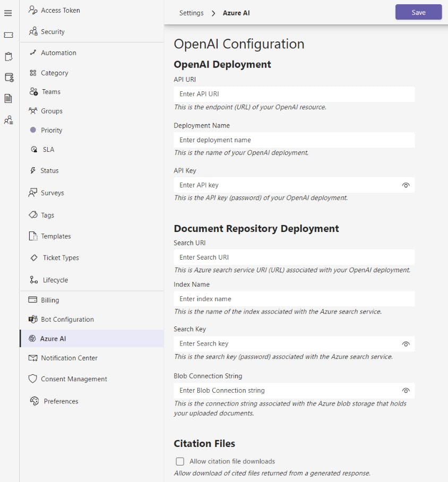
Task: Go to Billing settings
Action: pyautogui.click(x=50, y=300)
